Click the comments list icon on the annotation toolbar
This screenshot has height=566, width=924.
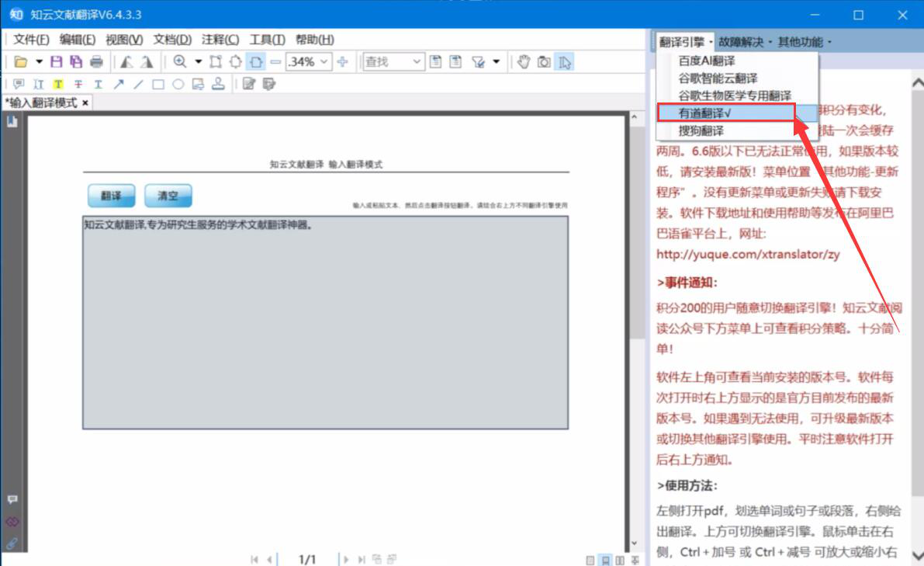pyautogui.click(x=269, y=85)
